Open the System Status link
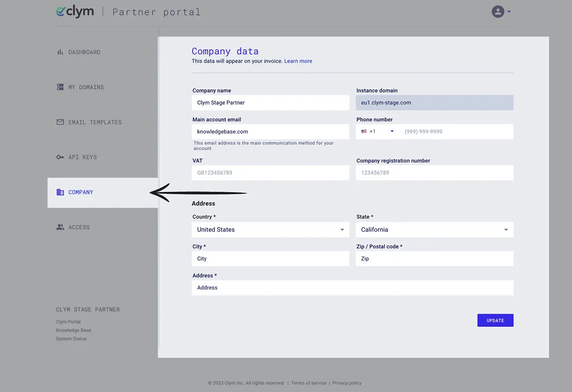Image resolution: width=572 pixels, height=392 pixels. pyautogui.click(x=71, y=339)
